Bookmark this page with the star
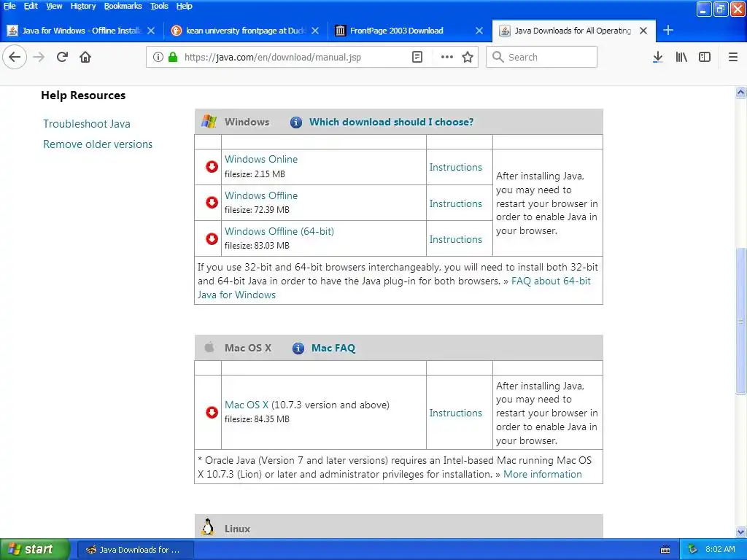This screenshot has width=747, height=560. [468, 57]
